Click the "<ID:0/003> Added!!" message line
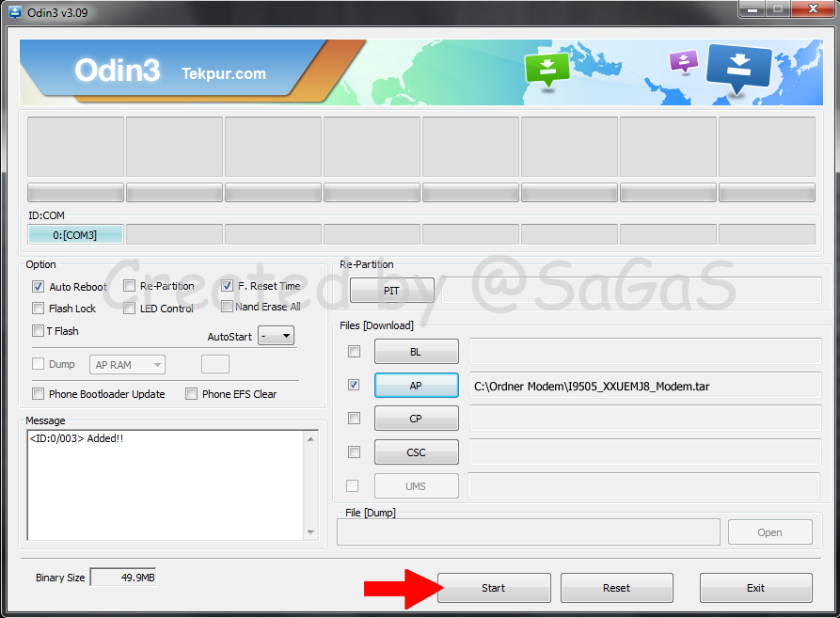The height and width of the screenshot is (618, 840). (x=76, y=438)
